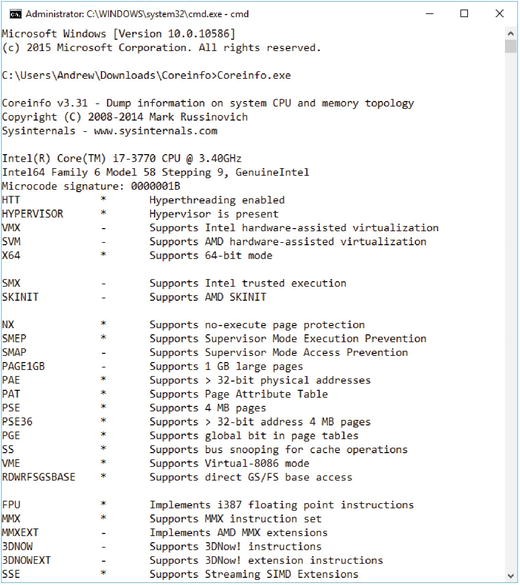Click the 'Supports 1 GB large pages' text
The height and width of the screenshot is (585, 520).
tap(226, 366)
